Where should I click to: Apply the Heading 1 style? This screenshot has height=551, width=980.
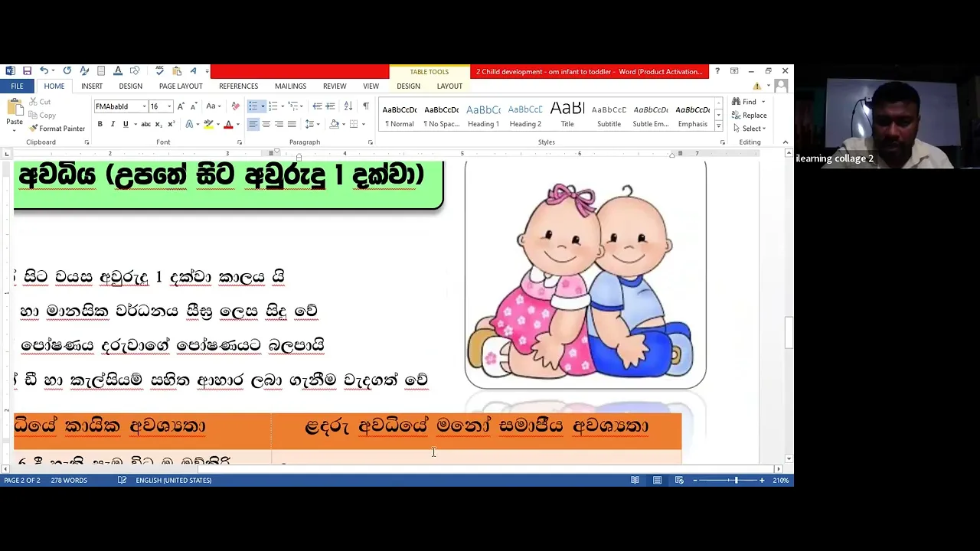coord(483,113)
